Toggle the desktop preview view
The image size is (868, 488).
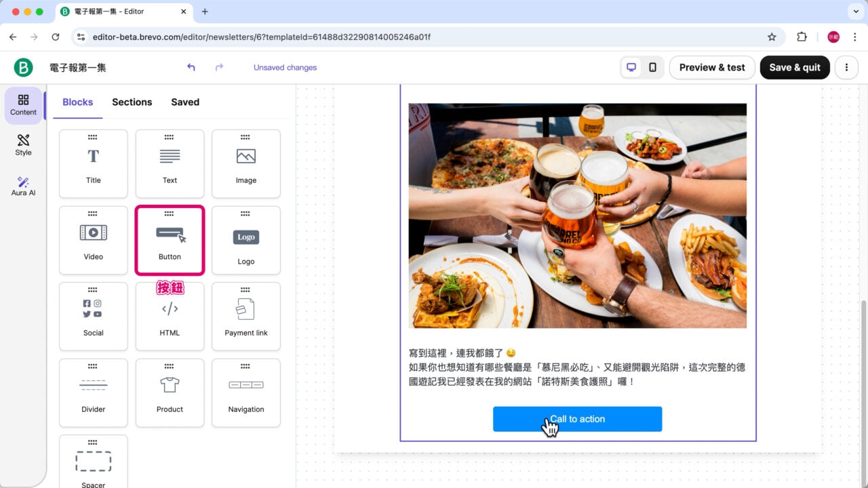[631, 67]
